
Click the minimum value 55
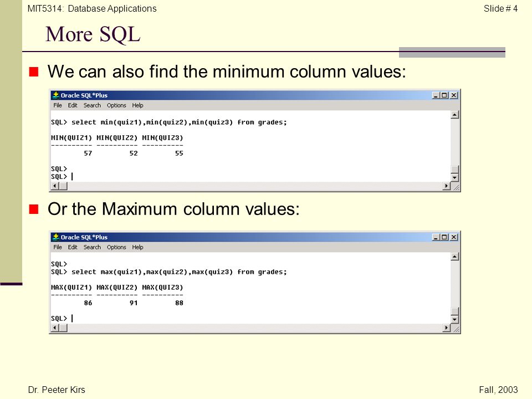[179, 154]
